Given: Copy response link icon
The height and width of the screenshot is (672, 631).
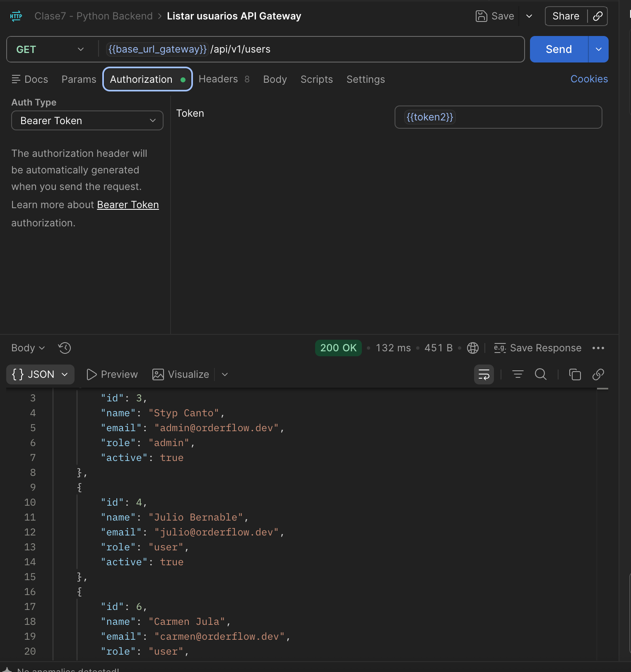Looking at the screenshot, I should click(x=598, y=374).
